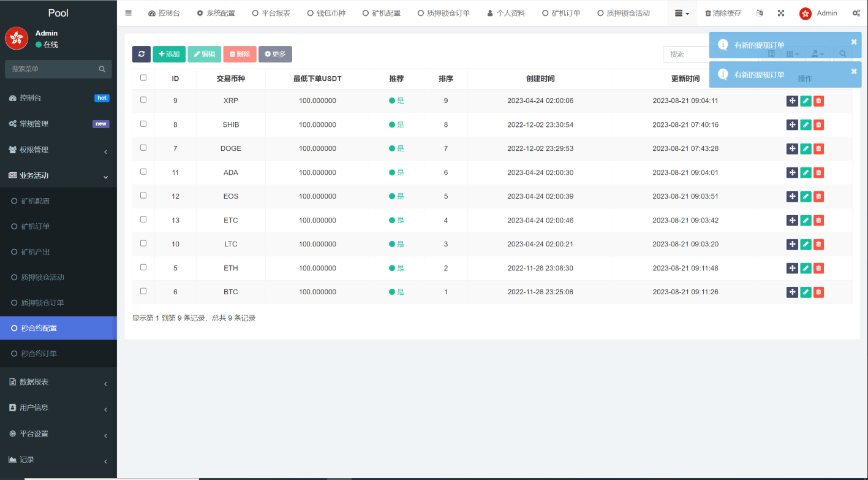Screen dimensions: 868x480
Task: Click drag handle for ETC row
Action: pos(792,220)
